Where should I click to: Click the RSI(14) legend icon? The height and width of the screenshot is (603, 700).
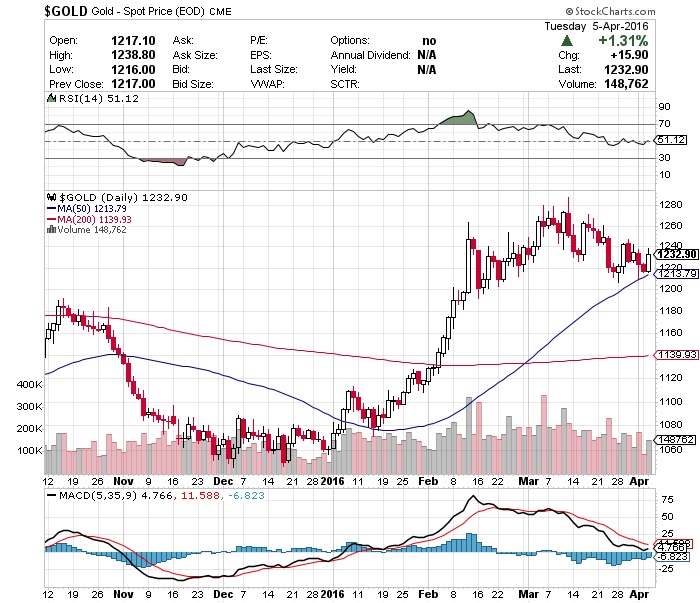[52, 98]
